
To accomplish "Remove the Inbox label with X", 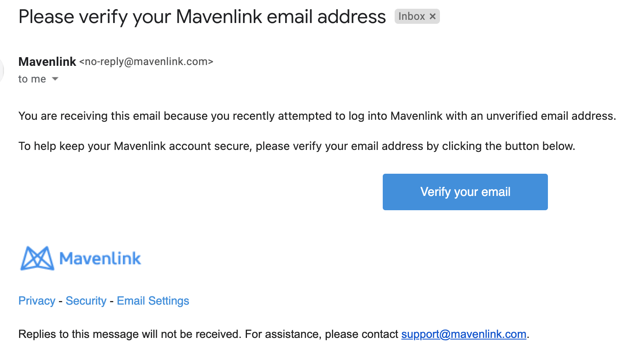I will (x=433, y=16).
